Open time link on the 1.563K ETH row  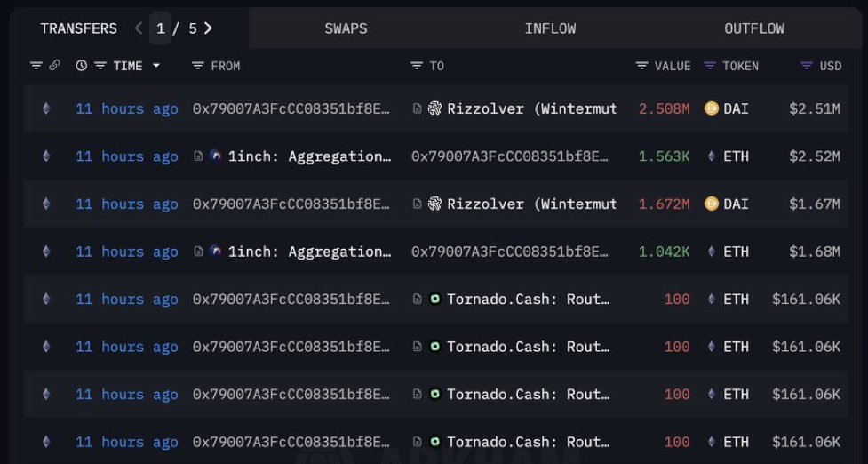(127, 156)
